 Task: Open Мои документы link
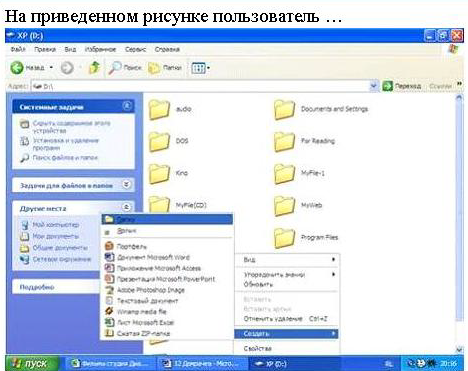(55, 236)
